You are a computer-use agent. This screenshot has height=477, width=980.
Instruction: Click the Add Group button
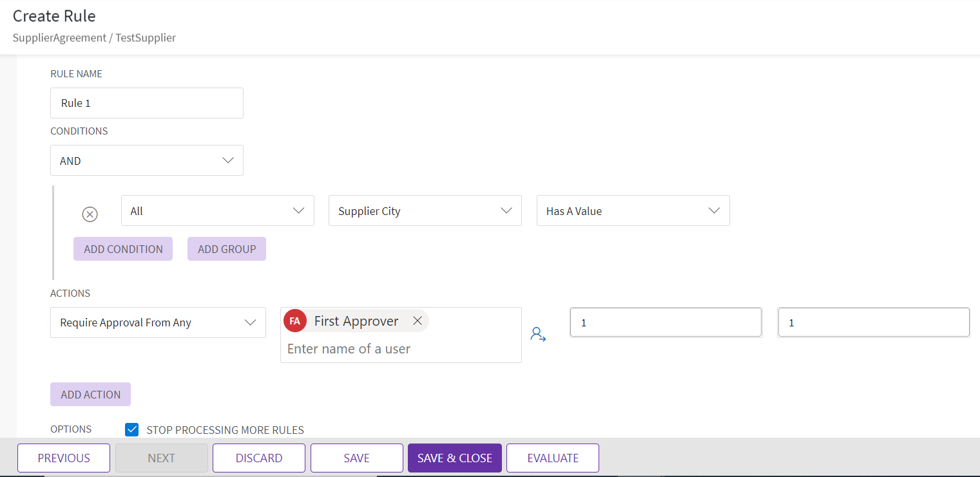point(227,249)
